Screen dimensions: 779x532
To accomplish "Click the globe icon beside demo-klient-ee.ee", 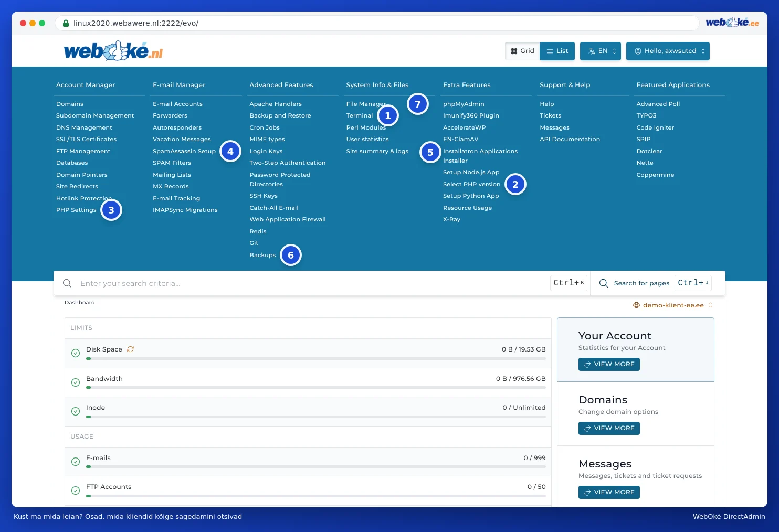I will (x=637, y=305).
